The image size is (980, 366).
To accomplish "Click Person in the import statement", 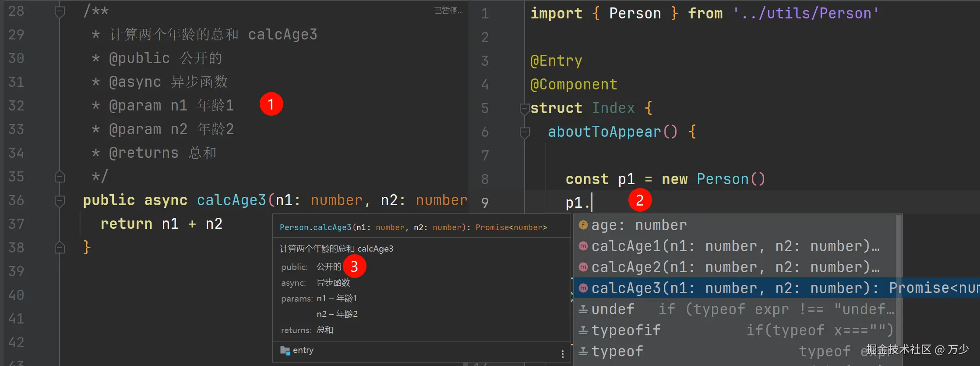I will click(x=635, y=13).
